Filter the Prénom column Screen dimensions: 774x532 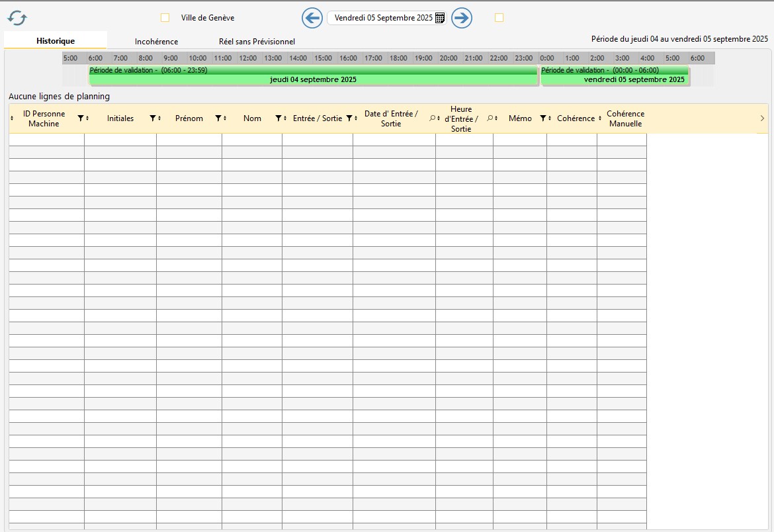pos(218,118)
